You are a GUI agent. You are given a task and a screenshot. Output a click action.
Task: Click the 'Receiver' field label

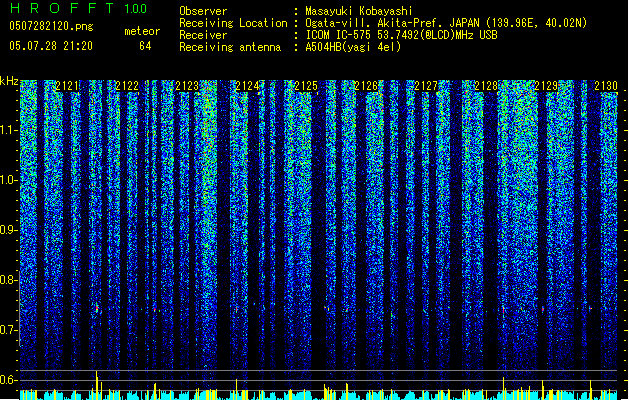tap(203, 35)
